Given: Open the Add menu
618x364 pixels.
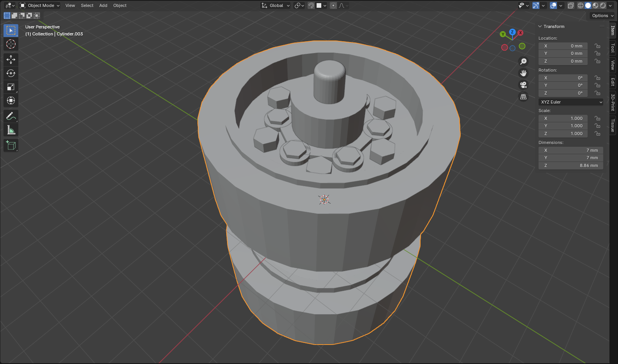Looking at the screenshot, I should click(x=103, y=5).
